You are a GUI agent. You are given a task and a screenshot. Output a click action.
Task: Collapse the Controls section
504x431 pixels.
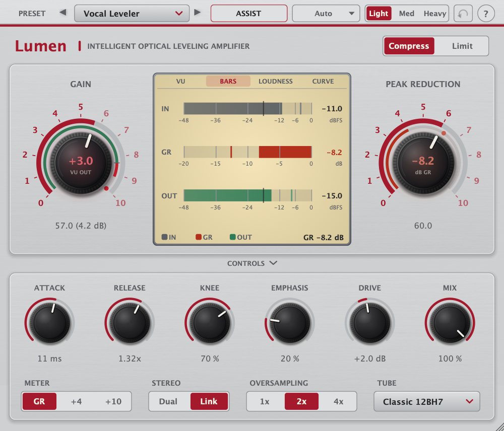[252, 263]
